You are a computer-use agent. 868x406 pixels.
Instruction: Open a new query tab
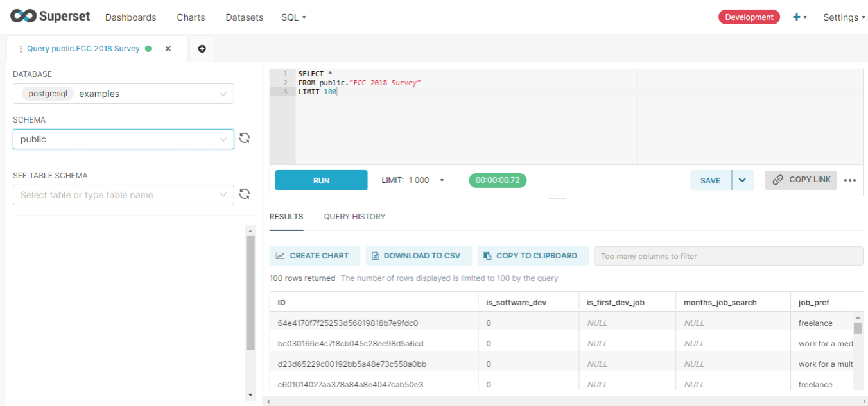(202, 49)
